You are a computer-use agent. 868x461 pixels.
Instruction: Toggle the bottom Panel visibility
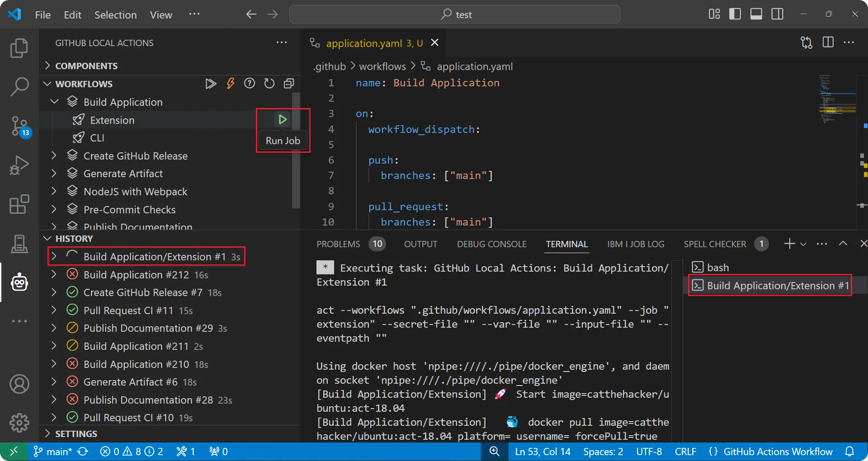(756, 14)
